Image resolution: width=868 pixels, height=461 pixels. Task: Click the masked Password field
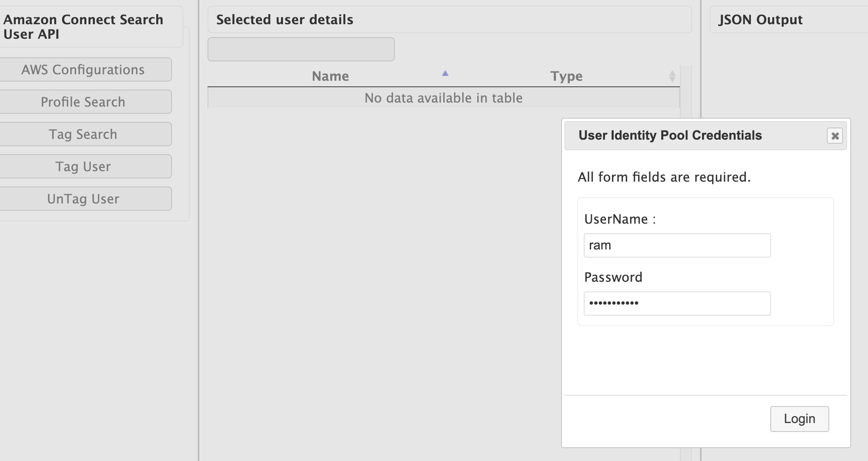tap(677, 303)
